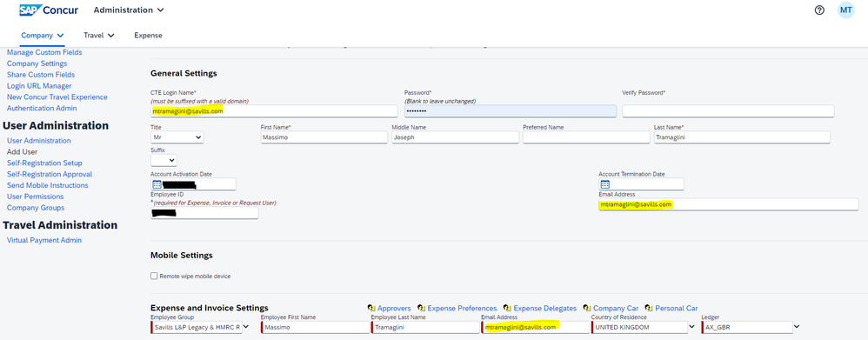
Task: Open New Concur Travel Experience link
Action: pos(57,97)
